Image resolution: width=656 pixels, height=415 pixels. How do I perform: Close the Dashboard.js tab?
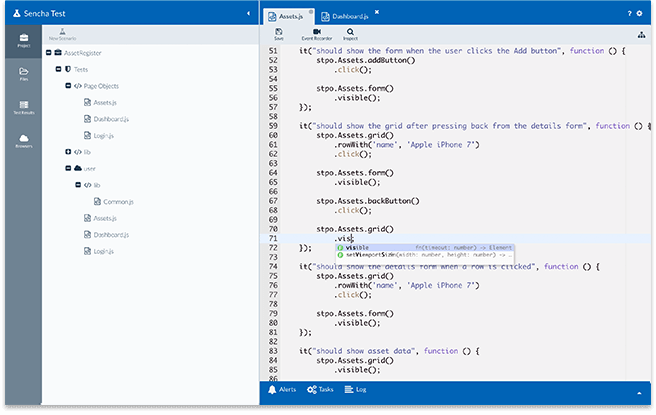(377, 12)
